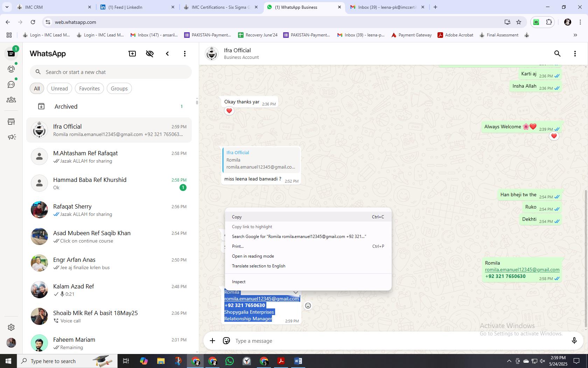
Task: Open business tools storefront icon
Action: pyautogui.click(x=11, y=122)
